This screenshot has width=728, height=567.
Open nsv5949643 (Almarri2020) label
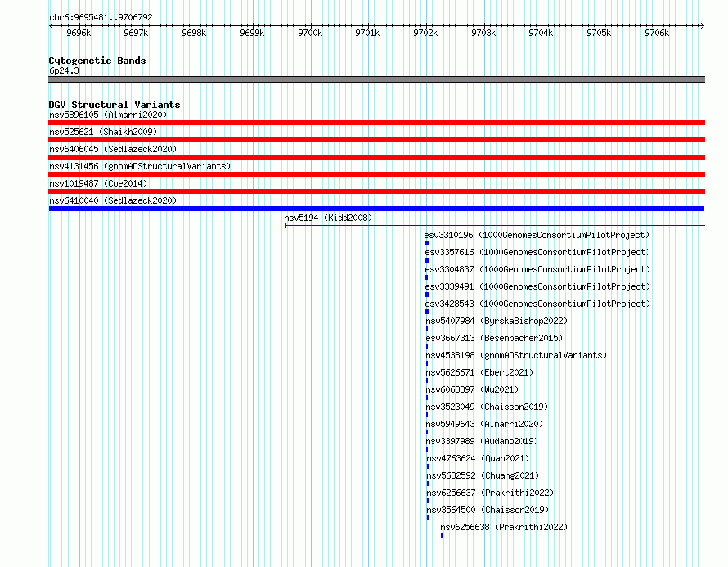click(x=484, y=424)
